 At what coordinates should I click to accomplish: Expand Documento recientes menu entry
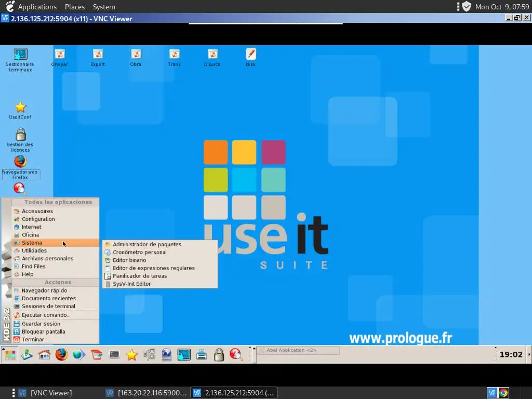pyautogui.click(x=55, y=299)
